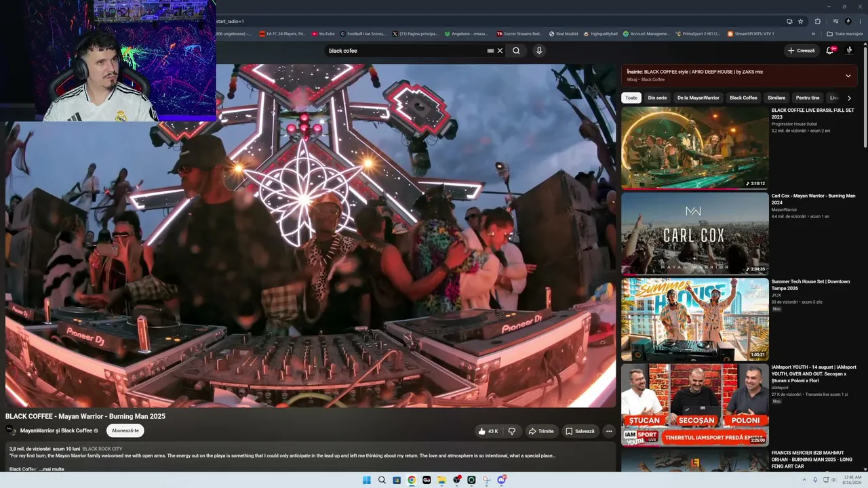Click the 'Creează' create button
Screen dimensions: 868x488
802,50
